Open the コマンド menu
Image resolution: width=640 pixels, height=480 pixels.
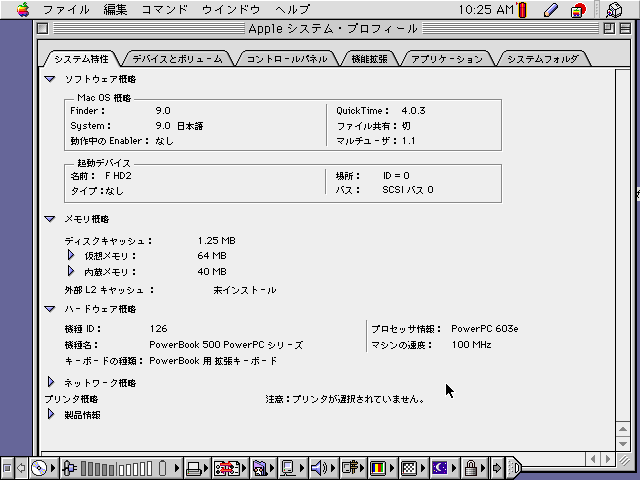164,9
